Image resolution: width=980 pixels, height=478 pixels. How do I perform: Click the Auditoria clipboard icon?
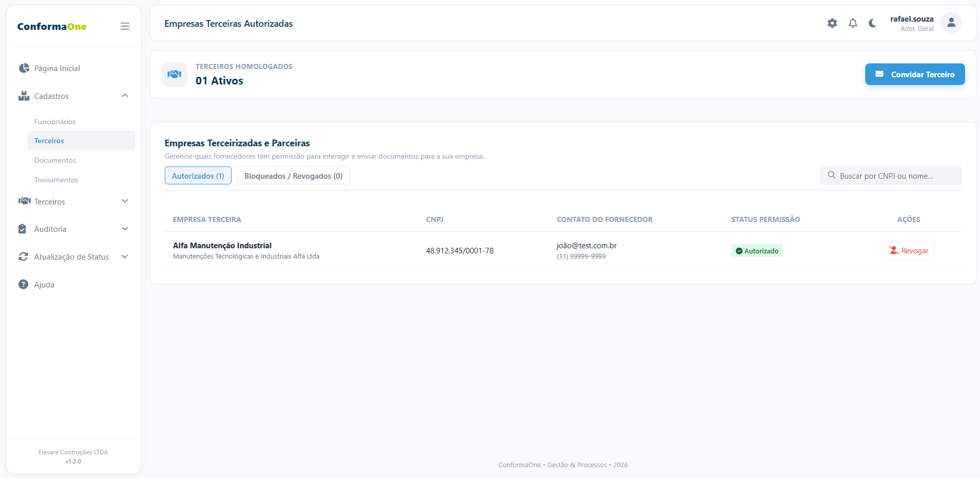coord(22,229)
